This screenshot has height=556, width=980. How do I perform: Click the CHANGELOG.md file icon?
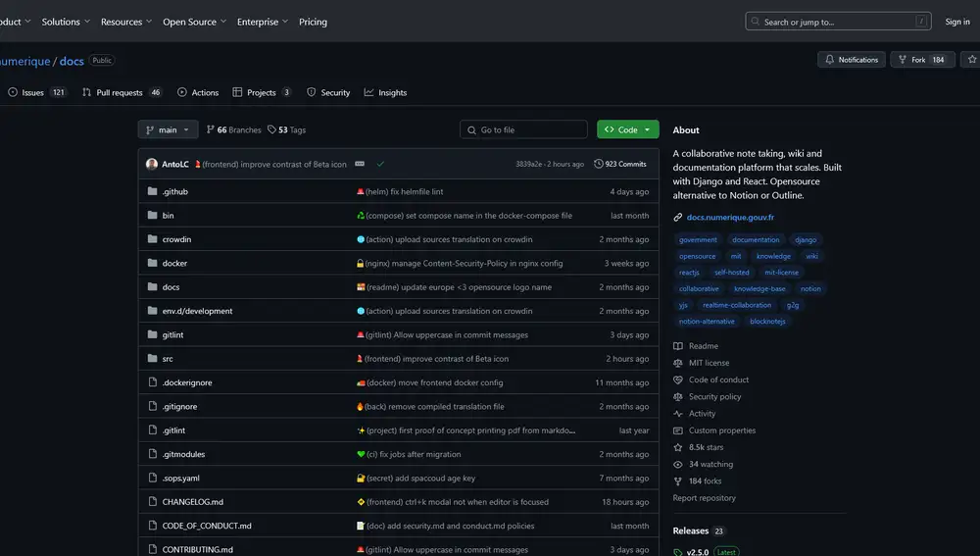point(152,502)
